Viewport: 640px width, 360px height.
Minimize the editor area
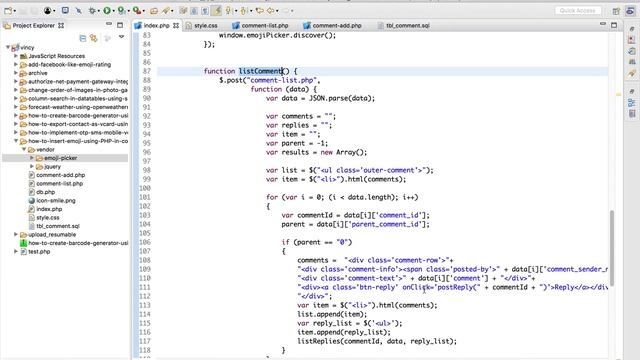603,24
